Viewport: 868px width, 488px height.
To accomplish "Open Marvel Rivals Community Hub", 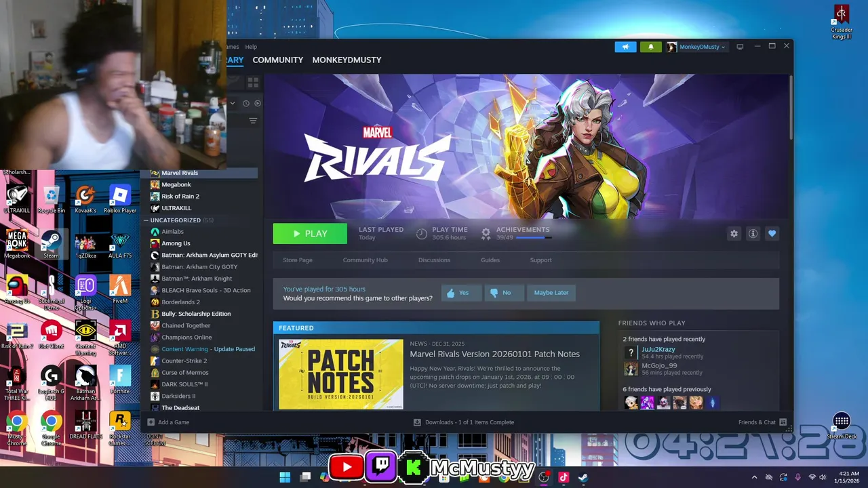I will coord(365,260).
